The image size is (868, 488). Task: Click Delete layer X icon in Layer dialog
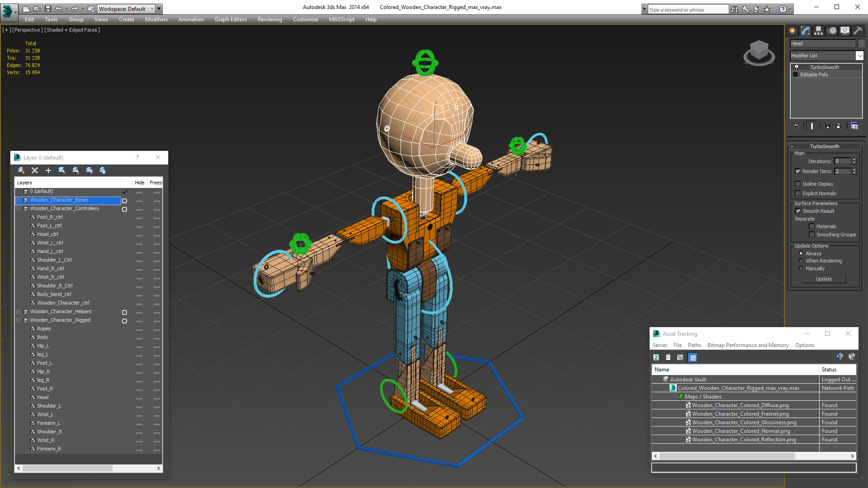click(35, 170)
